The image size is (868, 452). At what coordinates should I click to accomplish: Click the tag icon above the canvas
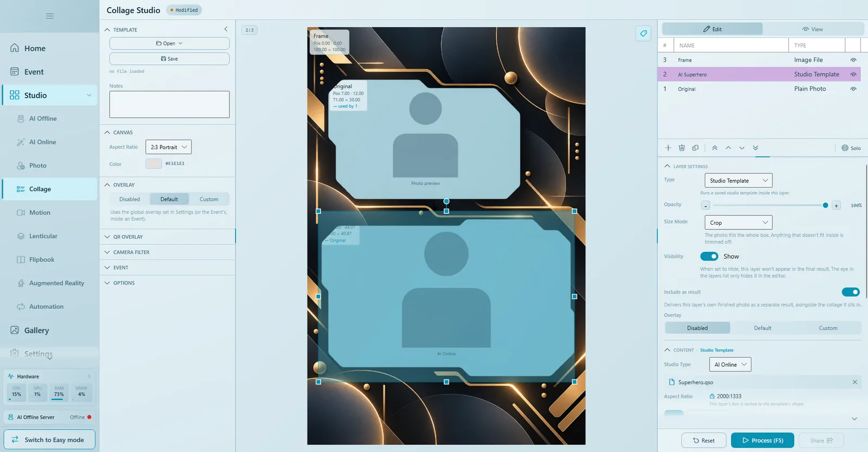coord(643,33)
